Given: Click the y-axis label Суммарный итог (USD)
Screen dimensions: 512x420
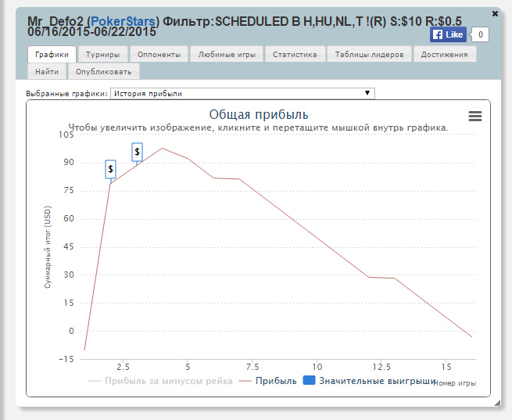Looking at the screenshot, I should 48,247.
